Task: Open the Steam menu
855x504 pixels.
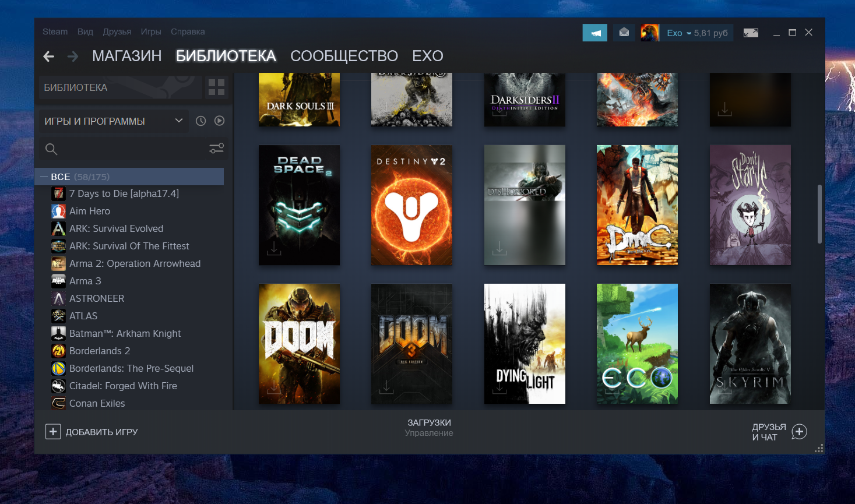Action: pos(55,31)
